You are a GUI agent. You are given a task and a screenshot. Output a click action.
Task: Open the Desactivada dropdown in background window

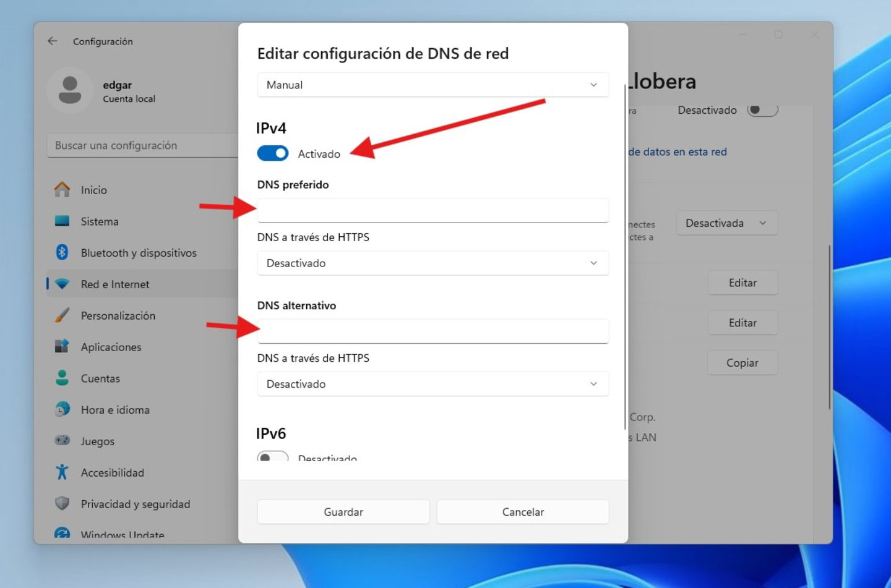(x=727, y=223)
